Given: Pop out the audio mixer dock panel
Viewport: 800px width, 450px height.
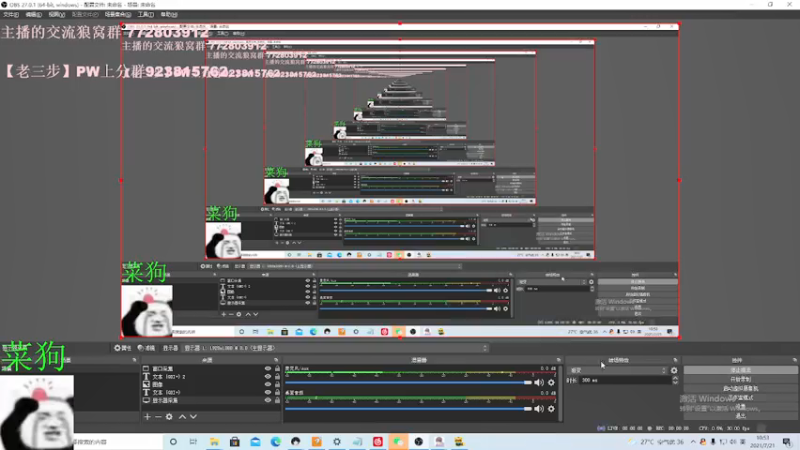Looking at the screenshot, I should pyautogui.click(x=558, y=360).
